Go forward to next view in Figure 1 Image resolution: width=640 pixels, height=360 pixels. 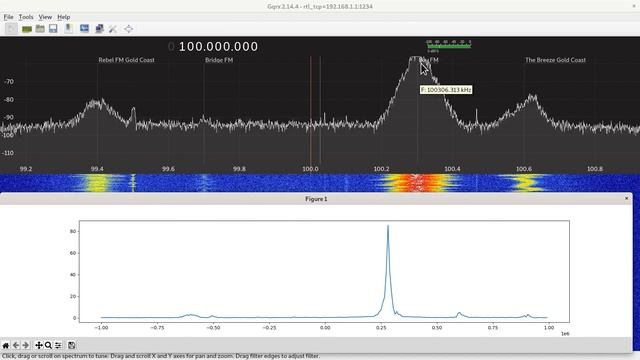point(26,345)
